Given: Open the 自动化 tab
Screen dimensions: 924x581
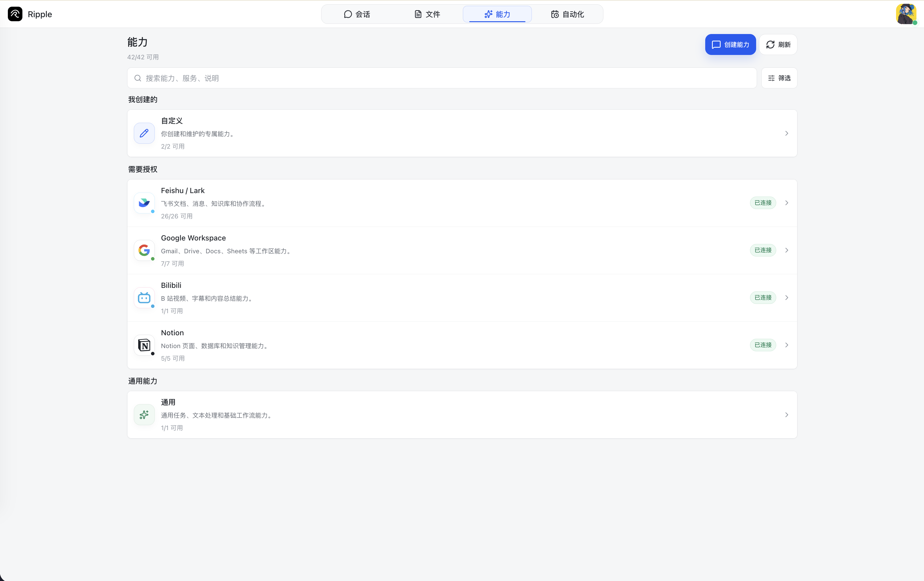Looking at the screenshot, I should click(567, 14).
